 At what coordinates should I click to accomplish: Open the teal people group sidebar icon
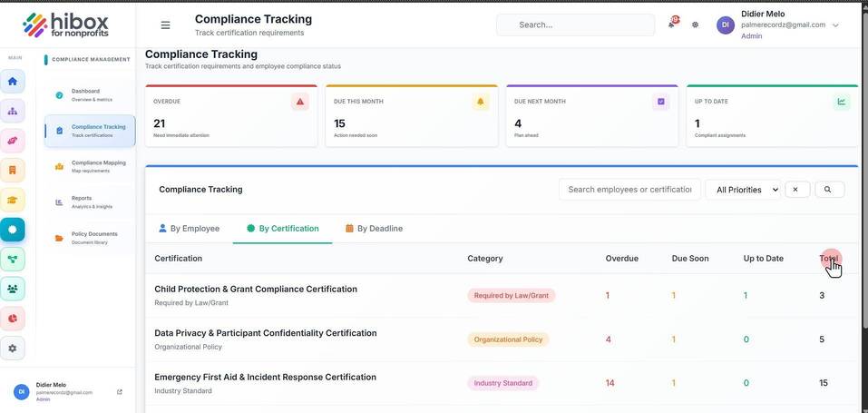tap(12, 289)
